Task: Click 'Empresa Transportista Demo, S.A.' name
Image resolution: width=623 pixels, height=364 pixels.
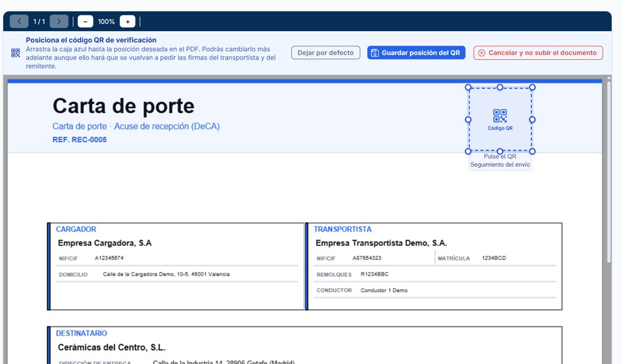Action: tap(381, 243)
